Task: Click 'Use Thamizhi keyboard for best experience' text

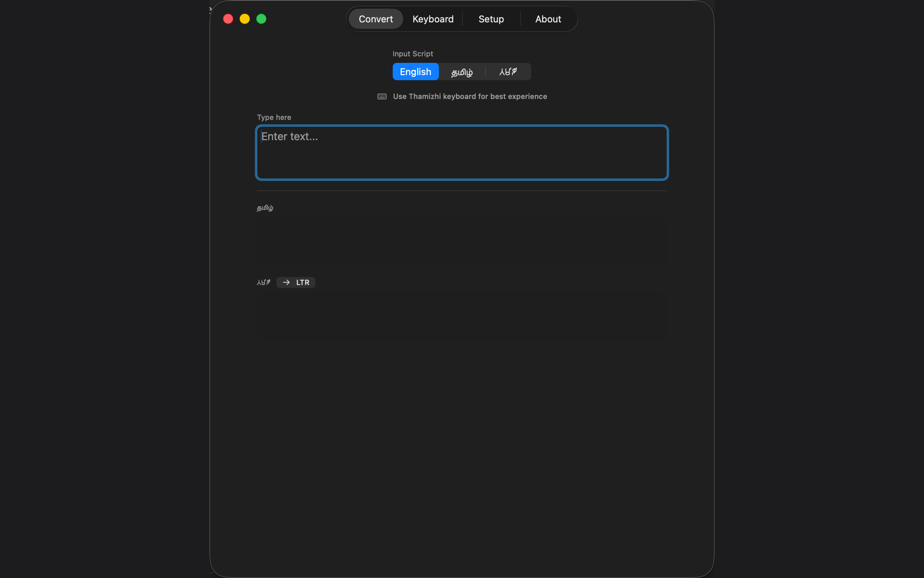Action: (x=470, y=96)
